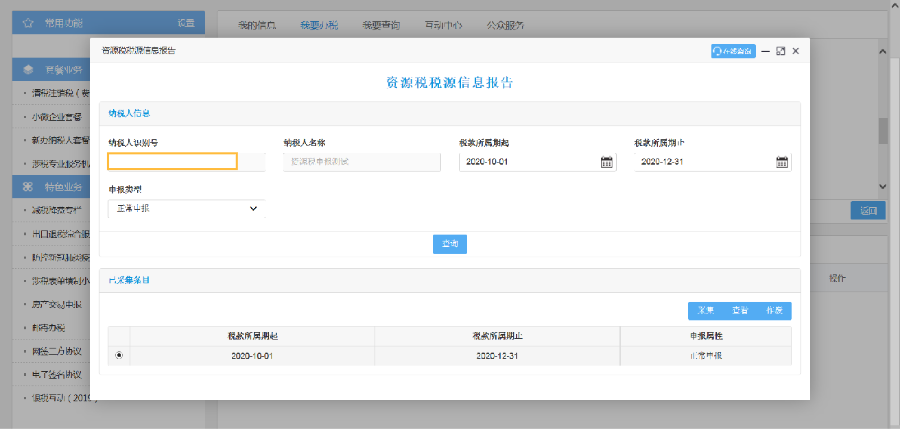
Task: Click scroll down arrow on background scrollbar
Action: pyautogui.click(x=883, y=187)
